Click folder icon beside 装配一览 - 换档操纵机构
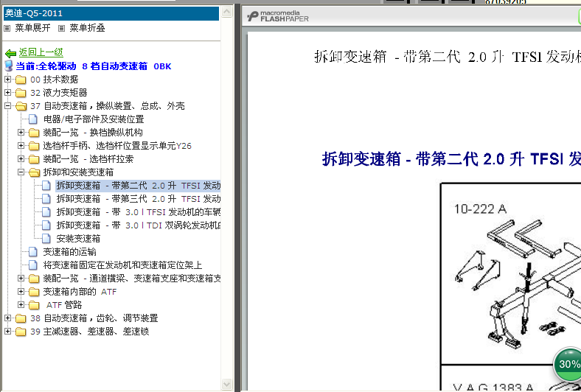 coord(34,133)
